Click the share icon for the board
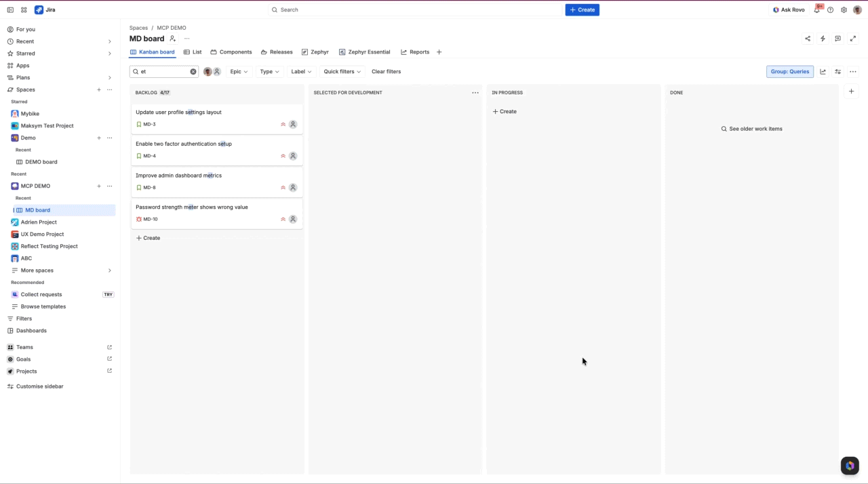Screen dimensions: 868x484 (x=808, y=39)
